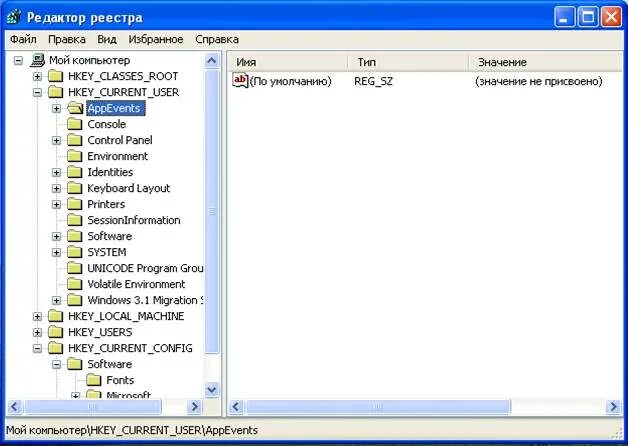Viewport: 628px width, 446px height.
Task: Click the HKEY_CLASSES_ROOT folder icon
Action: click(x=56, y=76)
